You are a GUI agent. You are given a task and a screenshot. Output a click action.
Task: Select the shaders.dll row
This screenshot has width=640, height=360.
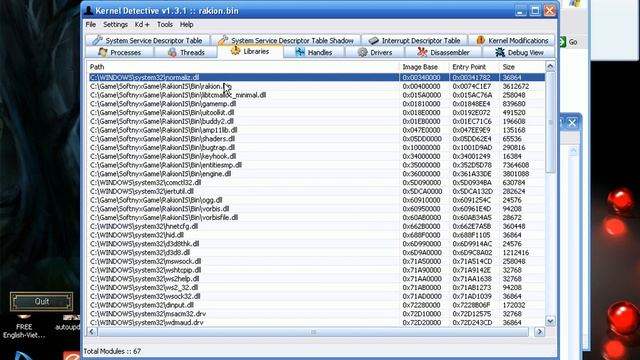(317, 139)
